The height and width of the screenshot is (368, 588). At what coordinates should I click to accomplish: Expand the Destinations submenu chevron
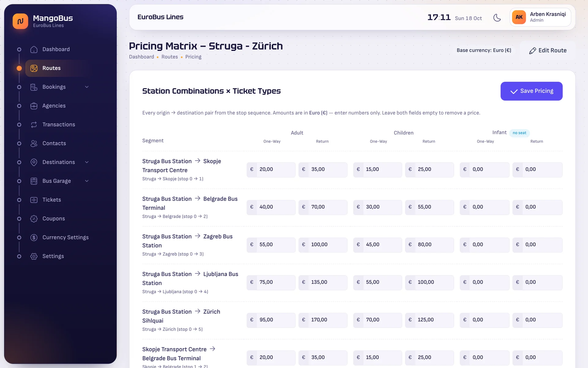87,162
